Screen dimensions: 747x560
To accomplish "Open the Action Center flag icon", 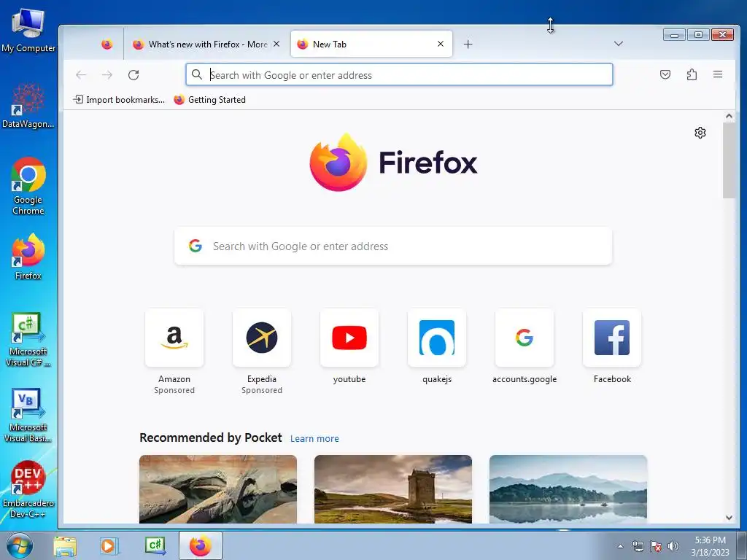I will click(x=656, y=546).
